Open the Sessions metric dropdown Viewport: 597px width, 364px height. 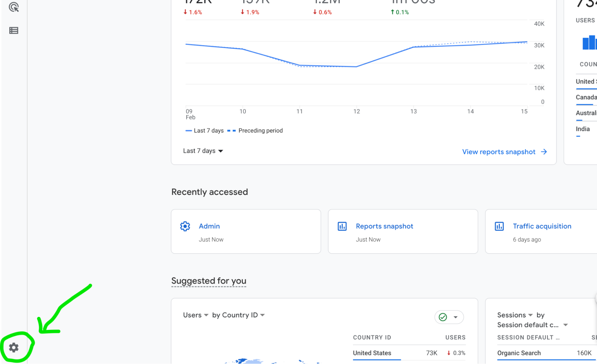tap(515, 315)
